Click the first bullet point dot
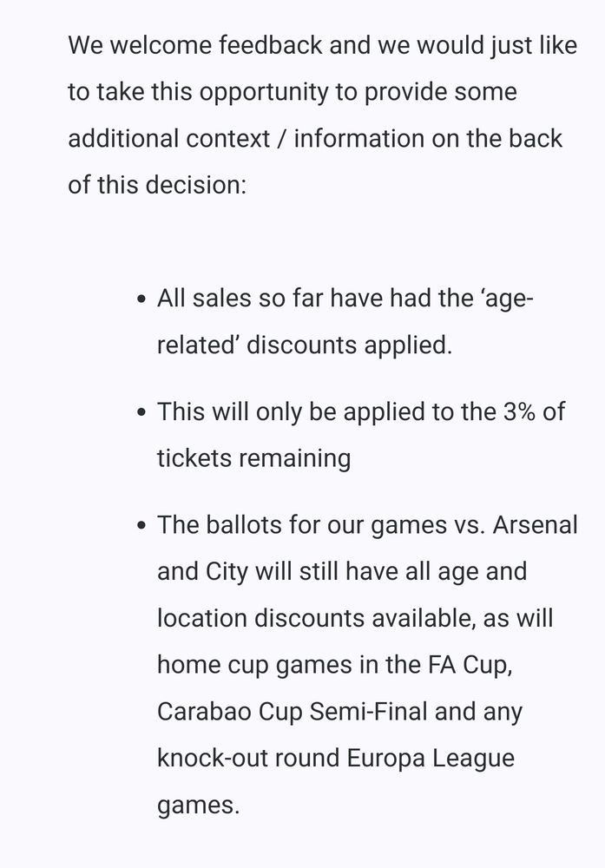 pos(141,299)
